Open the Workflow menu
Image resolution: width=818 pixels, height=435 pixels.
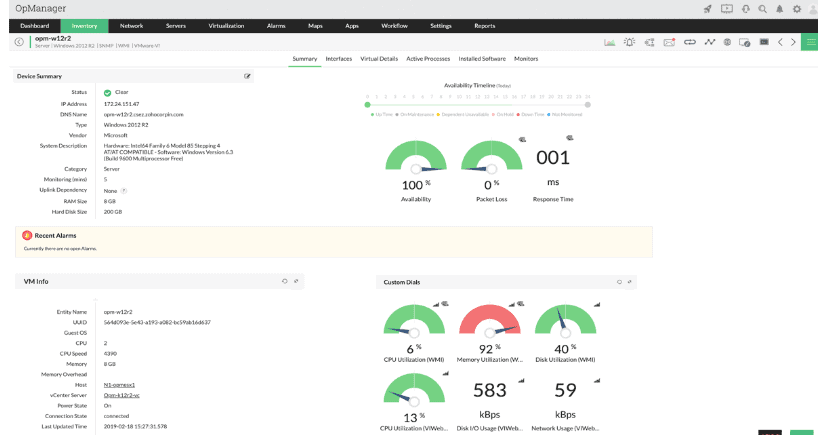394,26
